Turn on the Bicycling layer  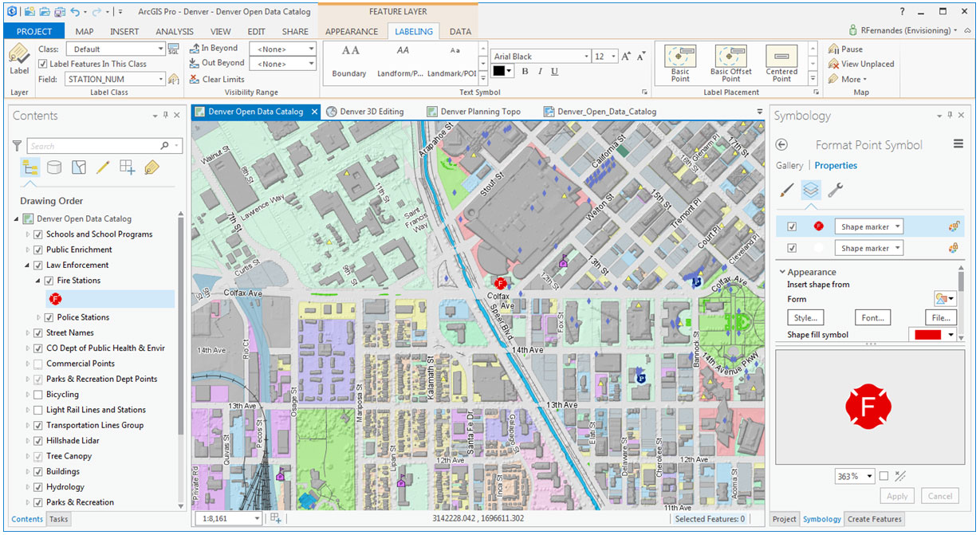[38, 395]
